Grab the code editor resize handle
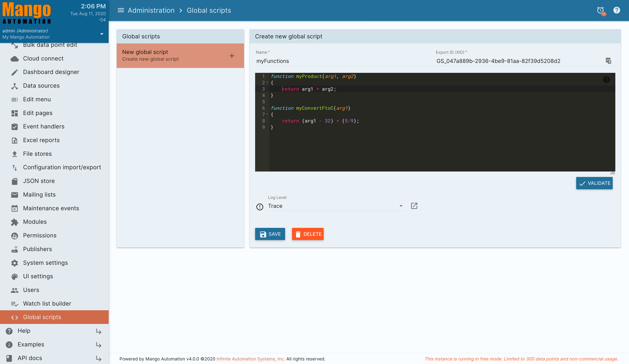629x364 pixels. point(613,172)
